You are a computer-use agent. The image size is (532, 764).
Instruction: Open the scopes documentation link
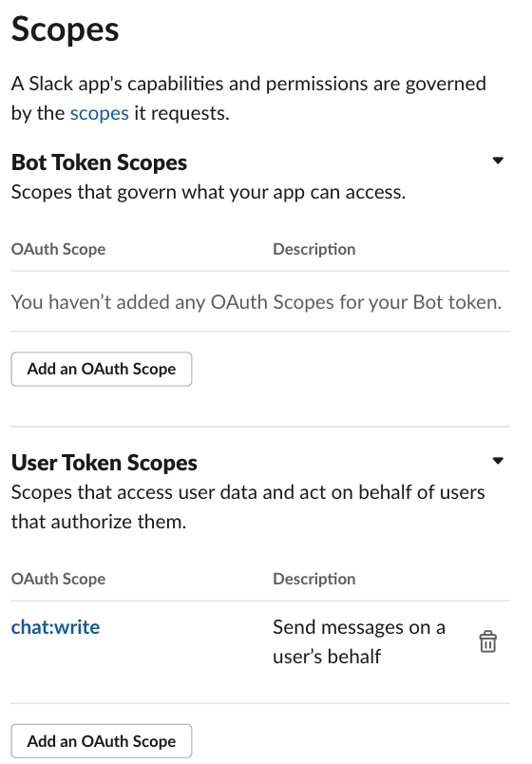tap(100, 113)
